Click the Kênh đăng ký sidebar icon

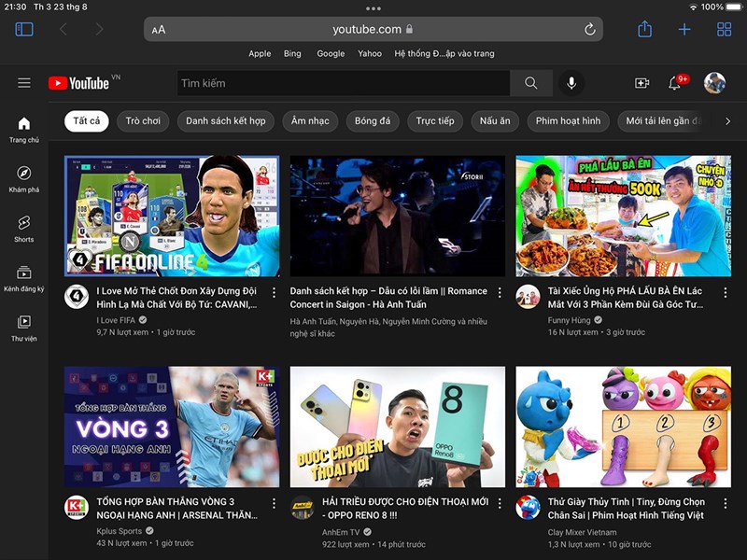(x=24, y=280)
